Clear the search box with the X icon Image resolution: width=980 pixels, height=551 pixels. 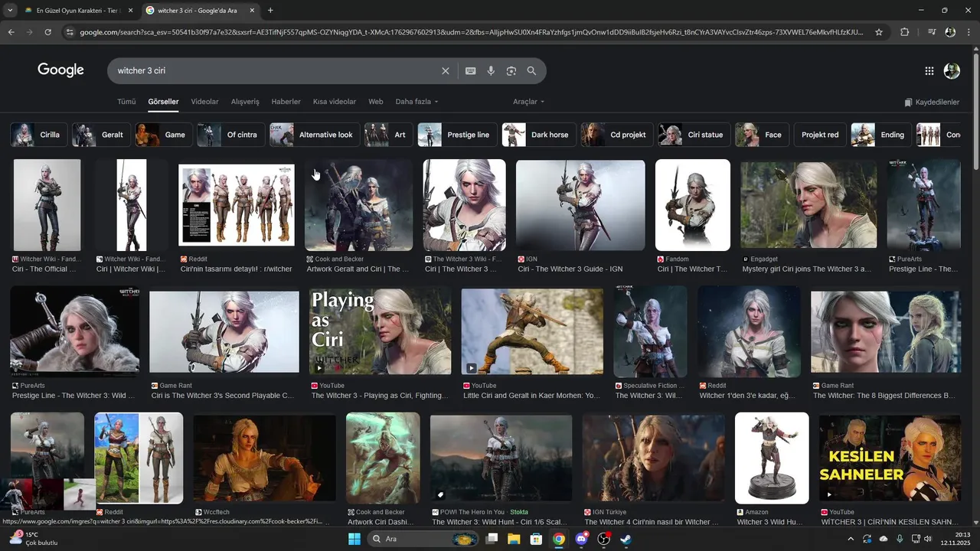click(x=446, y=70)
